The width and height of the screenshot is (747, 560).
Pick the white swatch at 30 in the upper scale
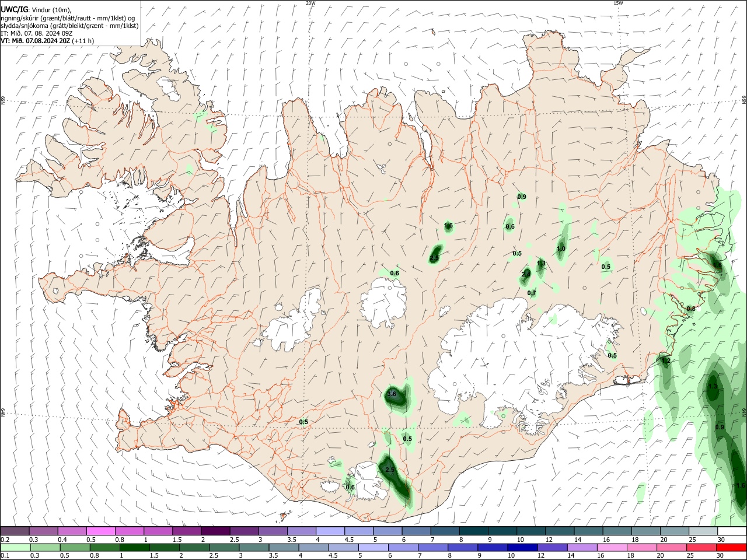(x=732, y=531)
